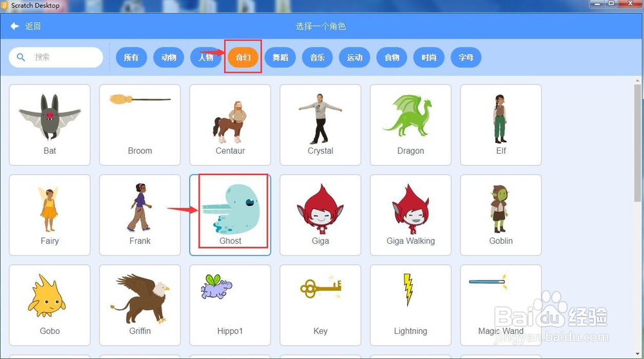Image resolution: width=644 pixels, height=359 pixels.
Task: Choose the Centaur sprite
Action: (230, 125)
